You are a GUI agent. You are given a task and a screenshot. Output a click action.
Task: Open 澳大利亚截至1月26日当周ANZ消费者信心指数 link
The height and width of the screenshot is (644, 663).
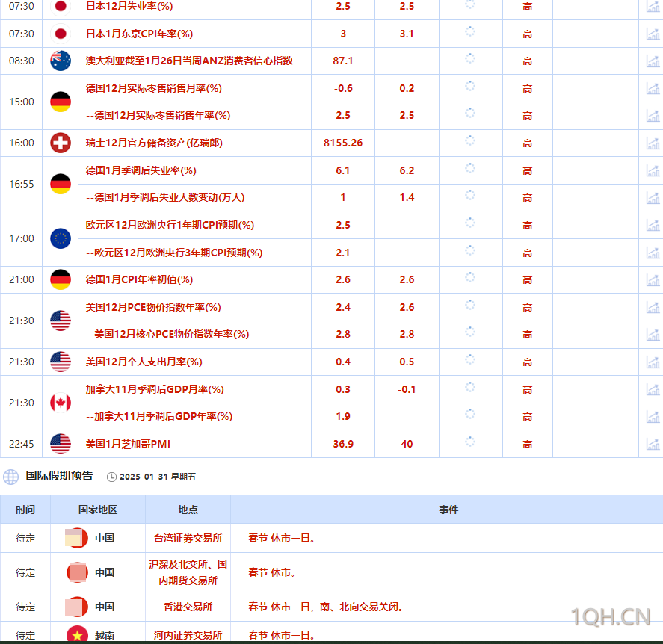tap(189, 61)
